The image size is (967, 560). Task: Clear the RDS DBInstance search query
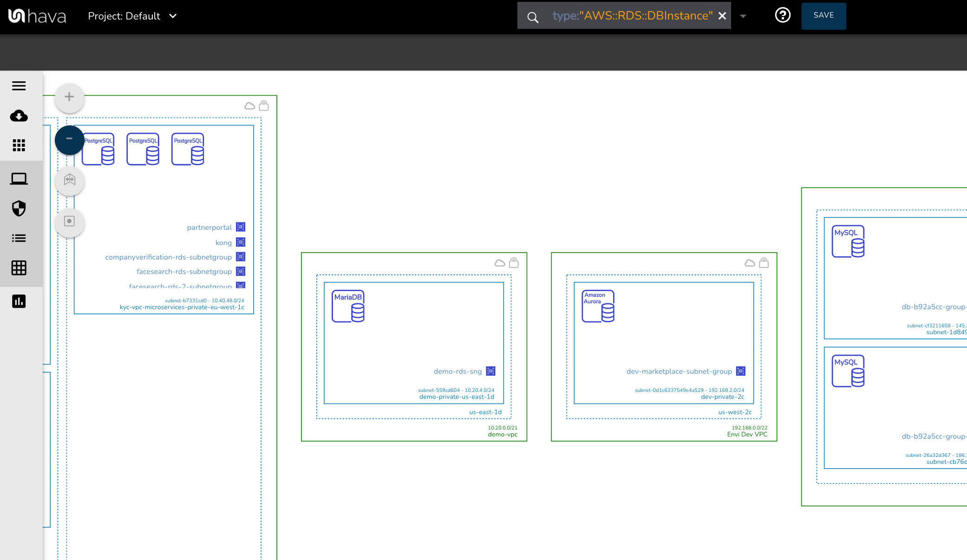(x=722, y=16)
